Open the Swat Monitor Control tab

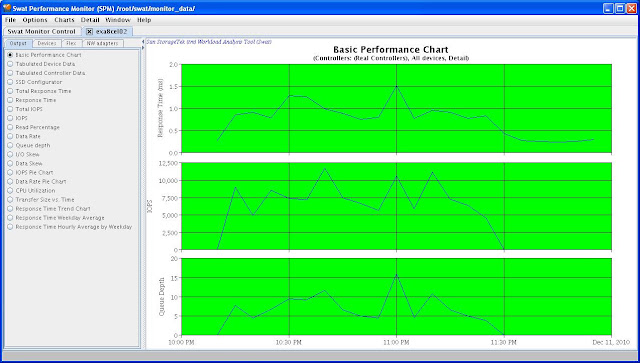click(x=42, y=31)
